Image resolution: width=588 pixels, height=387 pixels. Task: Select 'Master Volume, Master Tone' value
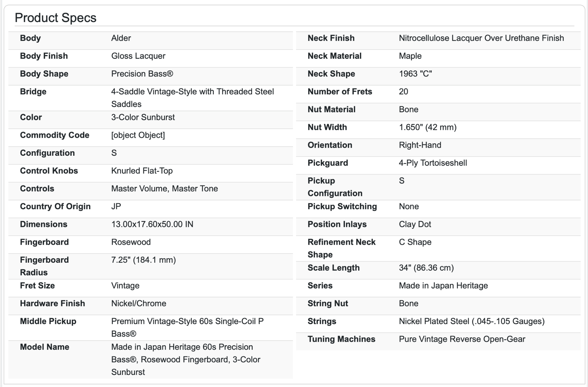[165, 189]
